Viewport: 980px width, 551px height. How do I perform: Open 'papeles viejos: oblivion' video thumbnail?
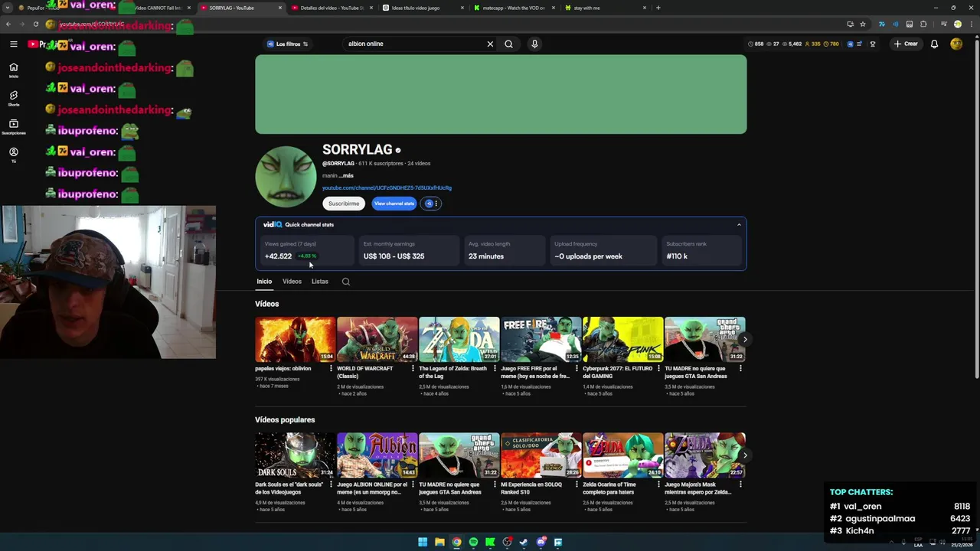[295, 339]
